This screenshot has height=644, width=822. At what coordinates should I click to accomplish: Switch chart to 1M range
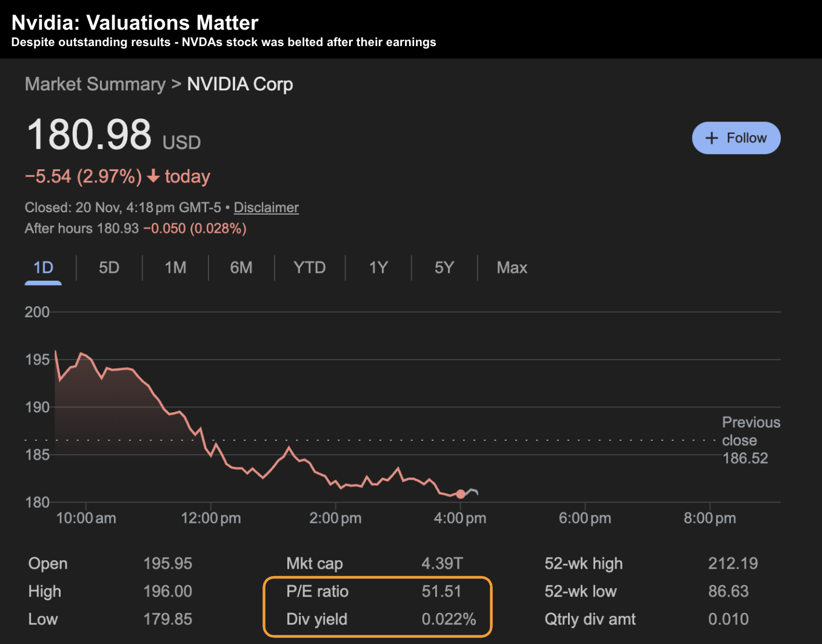pos(175,267)
